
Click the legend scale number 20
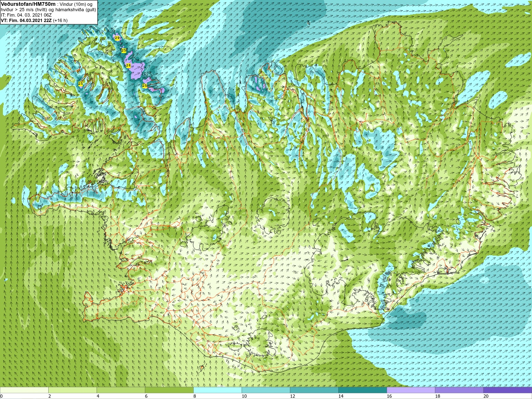tap(486, 396)
